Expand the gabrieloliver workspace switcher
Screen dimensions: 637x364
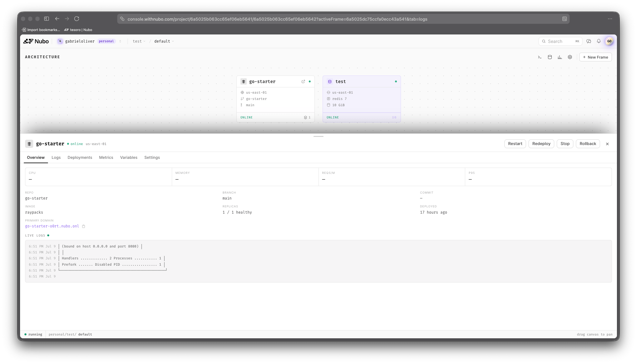tap(120, 41)
